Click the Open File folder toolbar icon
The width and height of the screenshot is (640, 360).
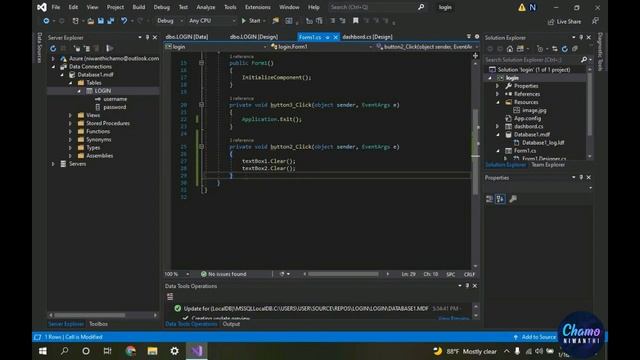[91, 21]
